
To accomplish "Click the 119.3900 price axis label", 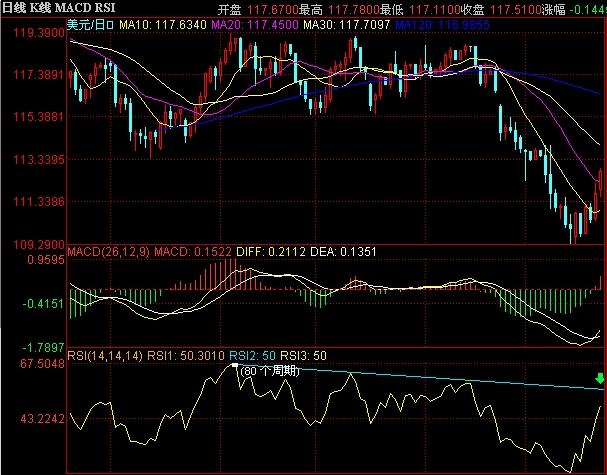I will 39,33.
